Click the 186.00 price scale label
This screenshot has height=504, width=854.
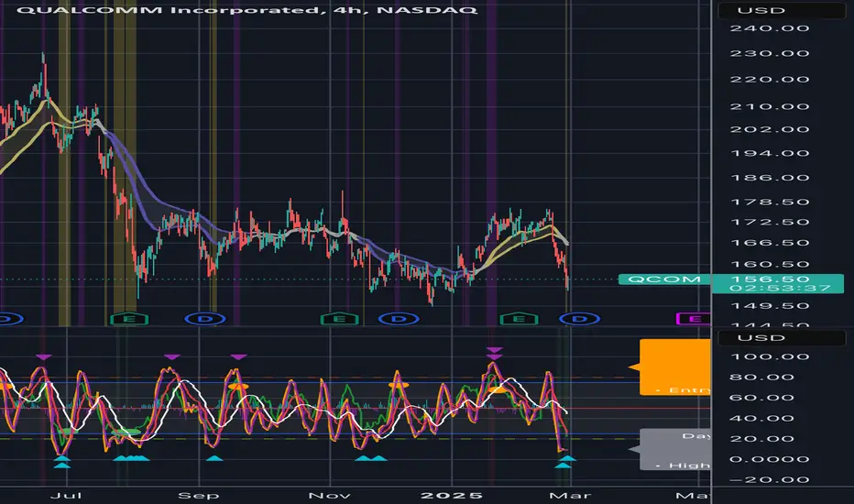click(770, 178)
